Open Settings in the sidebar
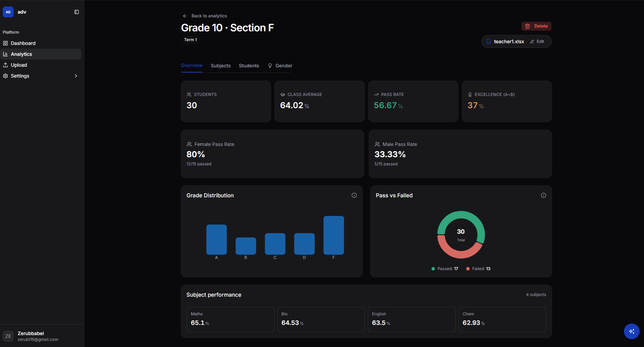This screenshot has height=347, width=644. pyautogui.click(x=41, y=76)
